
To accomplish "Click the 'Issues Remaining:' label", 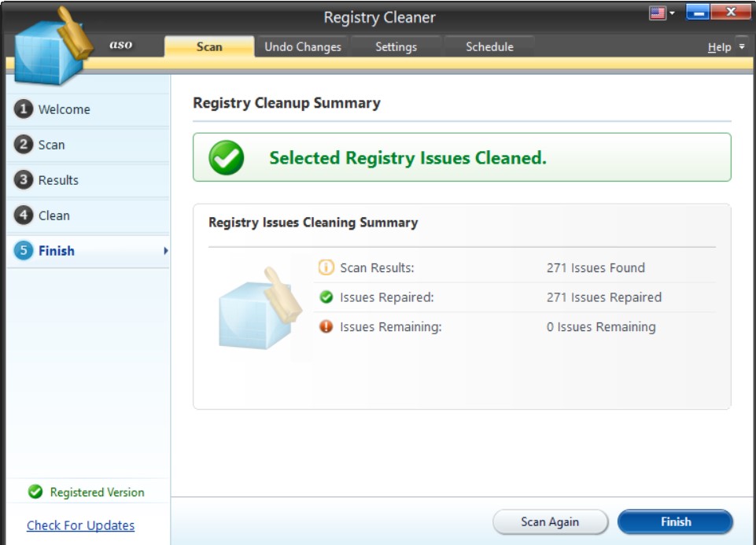I will 390,326.
